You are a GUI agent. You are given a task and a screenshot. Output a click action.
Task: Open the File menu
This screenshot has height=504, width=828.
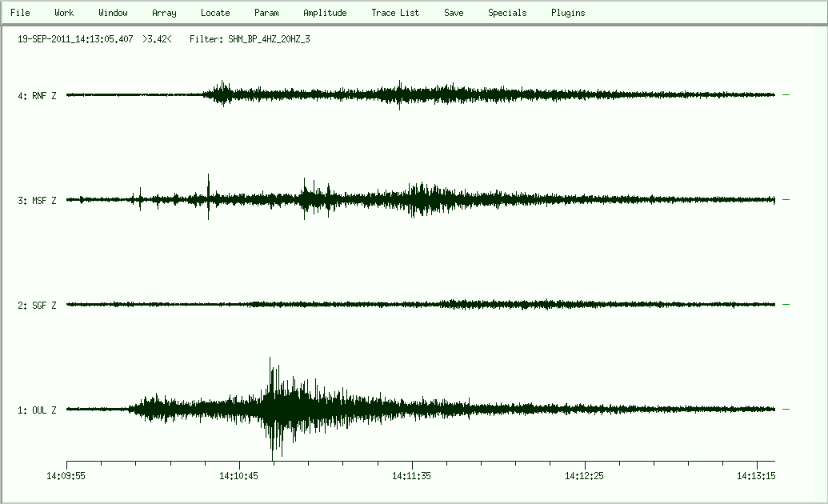tap(20, 13)
